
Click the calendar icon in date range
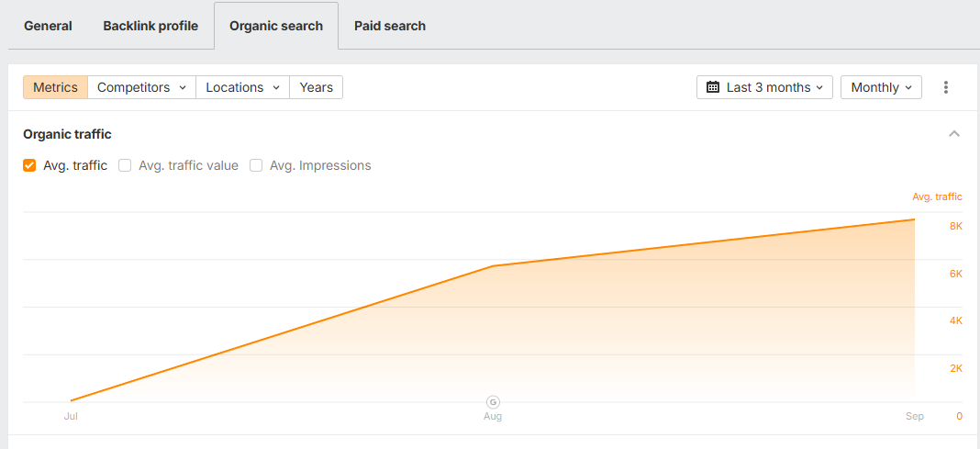(712, 87)
